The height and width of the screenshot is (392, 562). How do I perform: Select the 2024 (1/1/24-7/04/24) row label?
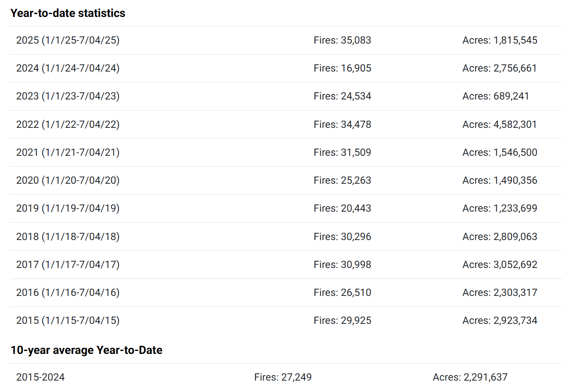click(68, 68)
